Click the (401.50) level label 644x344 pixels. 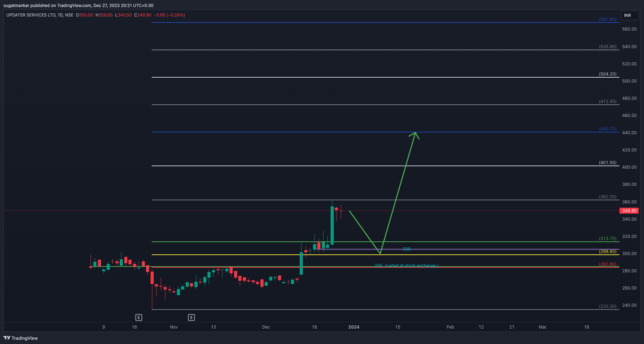tap(608, 163)
